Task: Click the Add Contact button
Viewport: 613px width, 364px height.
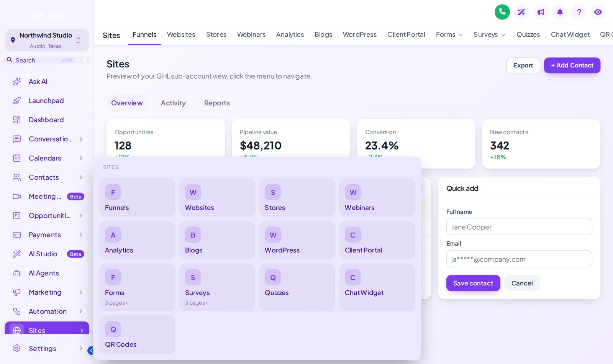Action: (572, 66)
